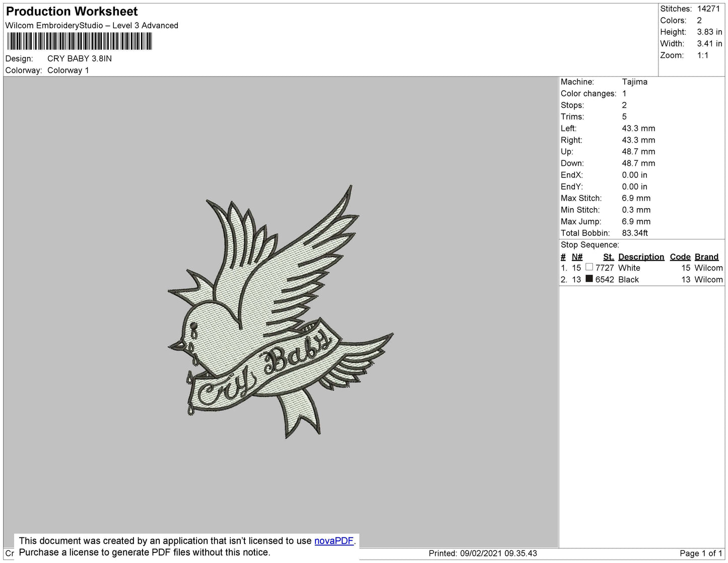
Task: Select the height value 3.83 in
Action: tap(709, 32)
